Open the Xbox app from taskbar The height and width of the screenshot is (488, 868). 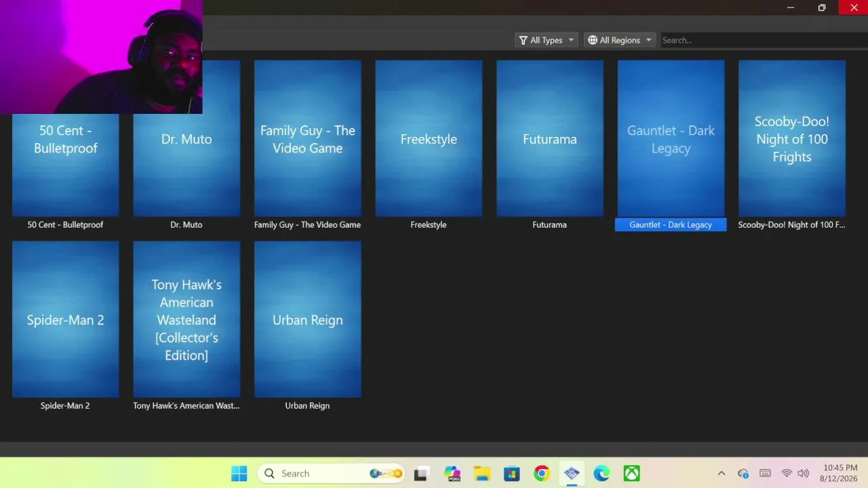631,473
